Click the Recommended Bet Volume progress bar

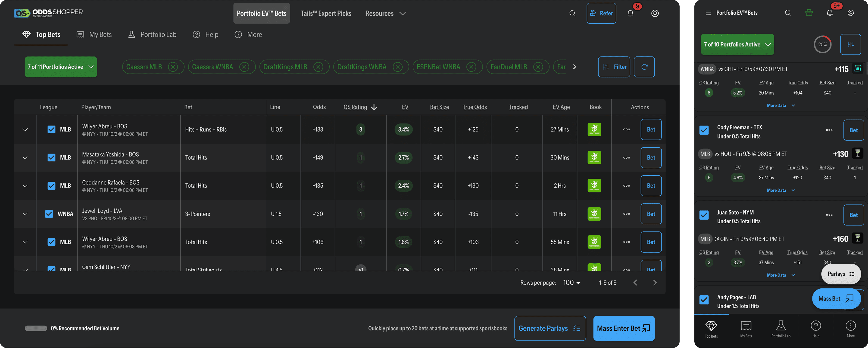[x=36, y=328]
